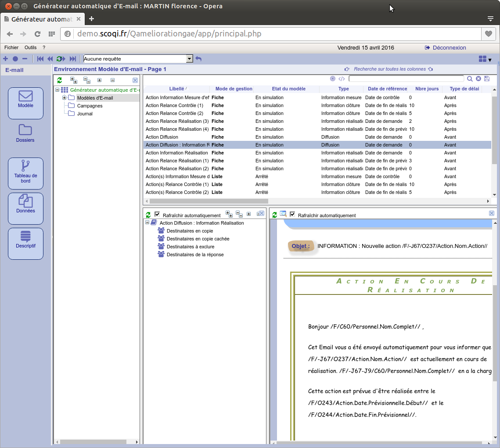
Task: Refresh the Générateur tree panel
Action: 59,80
